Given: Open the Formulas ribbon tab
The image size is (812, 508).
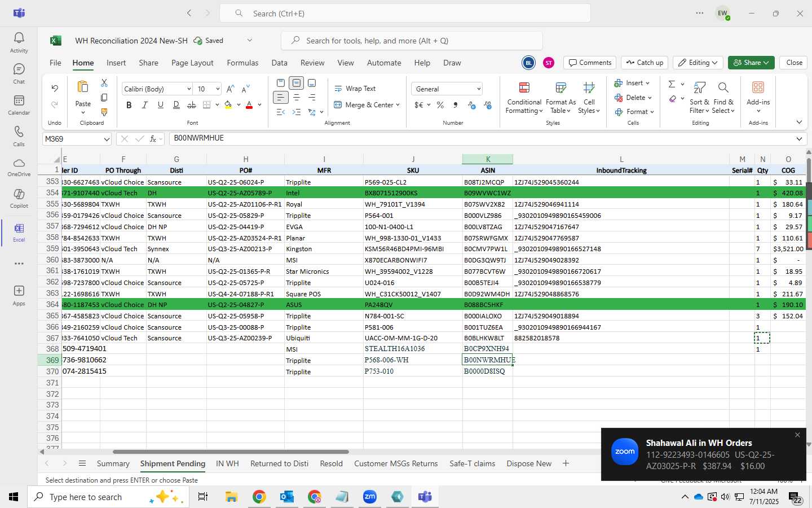Looking at the screenshot, I should point(242,63).
